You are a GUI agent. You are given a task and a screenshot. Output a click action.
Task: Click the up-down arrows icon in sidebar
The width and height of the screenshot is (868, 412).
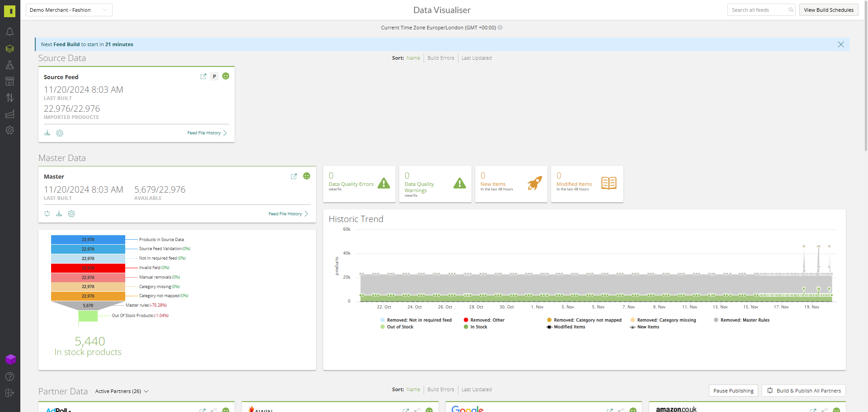[9, 98]
